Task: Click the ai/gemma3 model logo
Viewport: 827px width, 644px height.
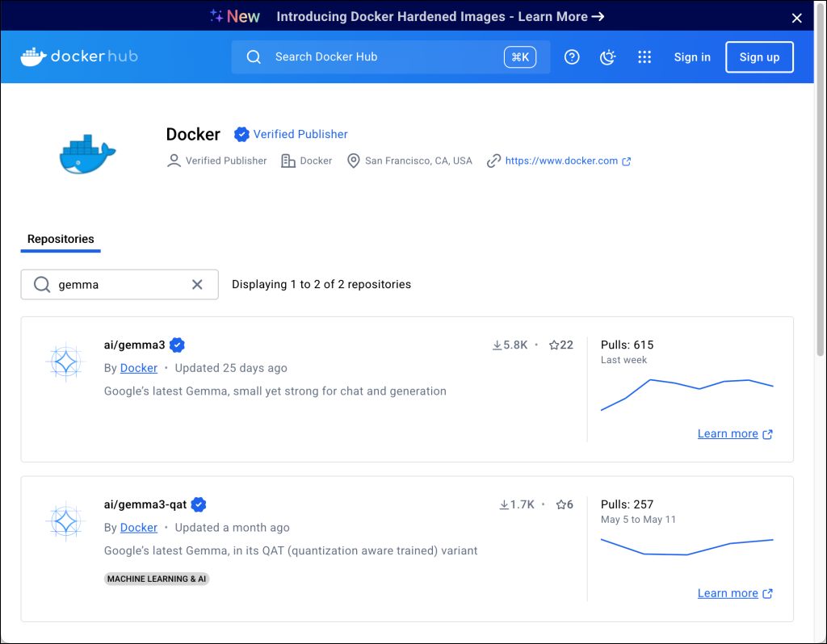Action: pyautogui.click(x=65, y=362)
